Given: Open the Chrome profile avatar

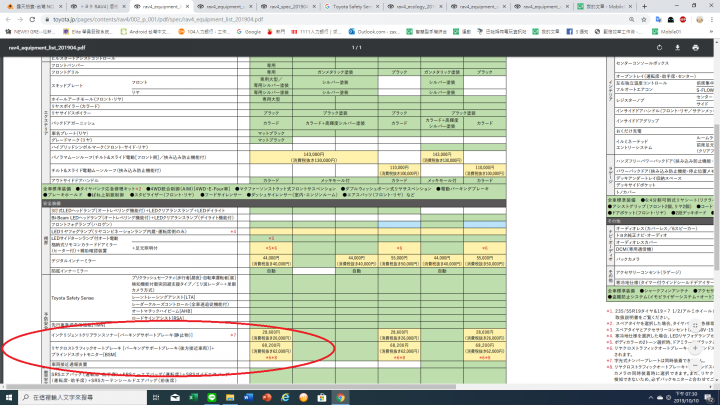Looking at the screenshot, I should pos(699,20).
